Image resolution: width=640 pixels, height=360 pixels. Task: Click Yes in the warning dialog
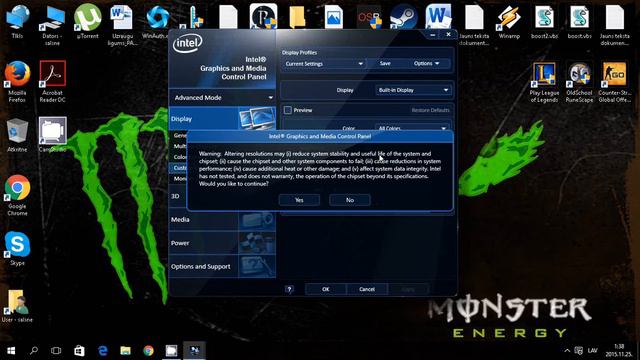coord(299,200)
